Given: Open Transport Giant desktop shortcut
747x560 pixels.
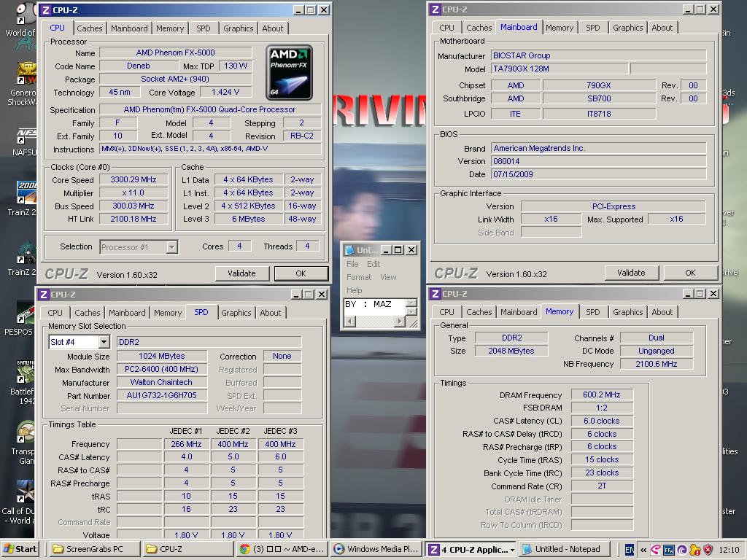Looking at the screenshot, I should (26, 432).
